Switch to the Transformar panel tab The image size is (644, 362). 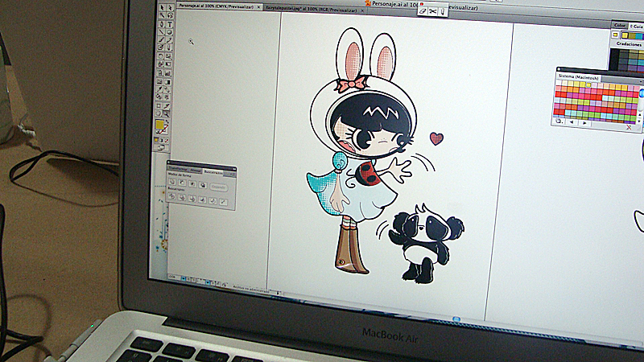tap(178, 169)
